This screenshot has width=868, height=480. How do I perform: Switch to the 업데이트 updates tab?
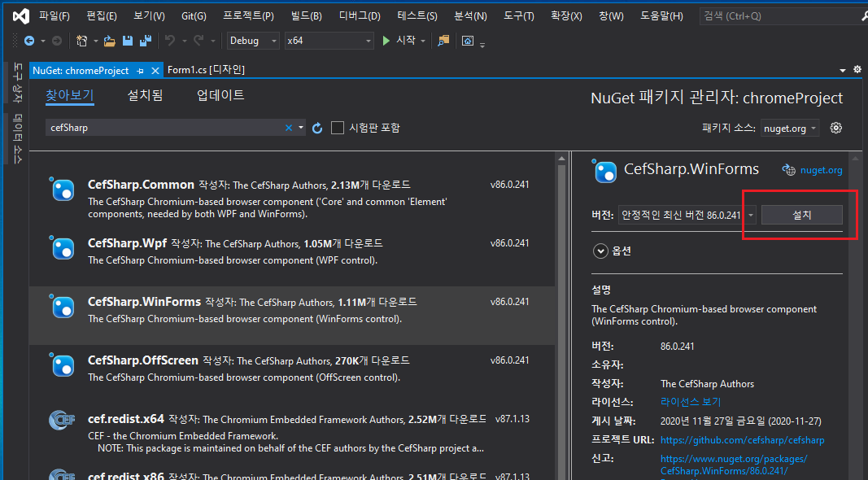pyautogui.click(x=220, y=95)
